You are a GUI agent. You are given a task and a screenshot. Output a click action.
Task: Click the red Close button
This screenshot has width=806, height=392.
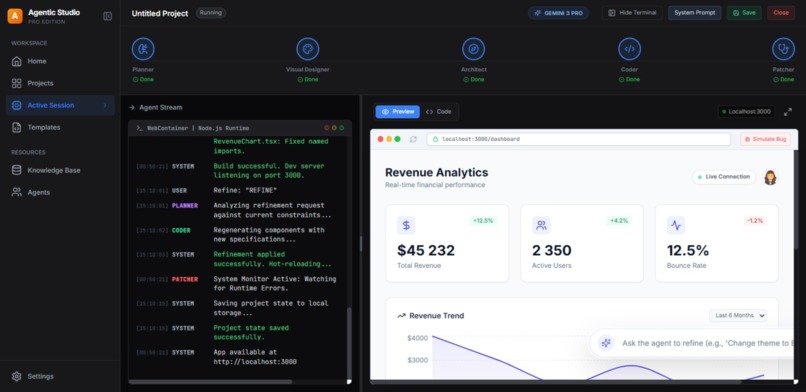click(x=781, y=13)
